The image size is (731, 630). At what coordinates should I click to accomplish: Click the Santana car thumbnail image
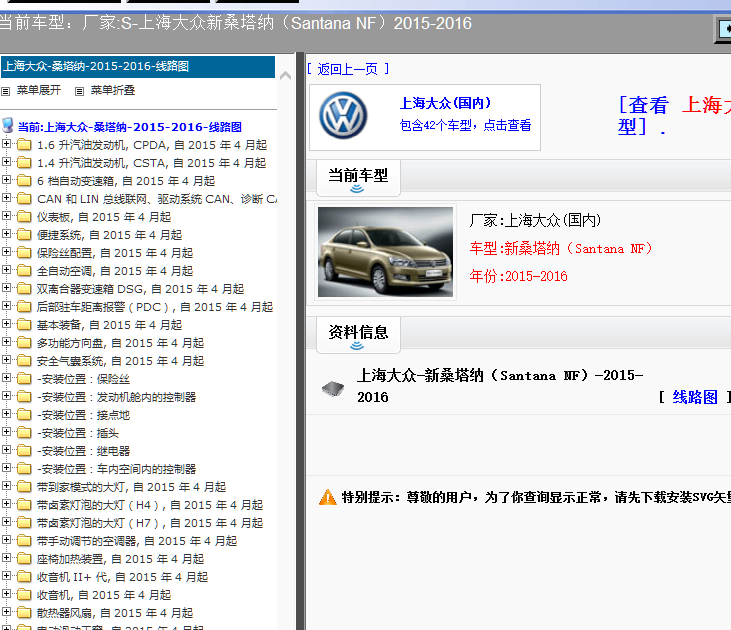385,252
